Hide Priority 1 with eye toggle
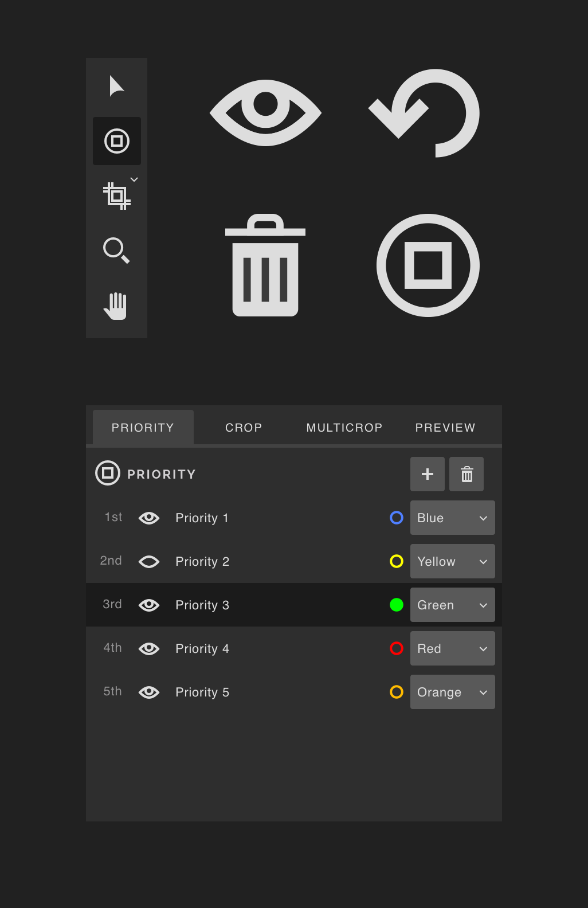This screenshot has width=588, height=908. click(x=149, y=518)
